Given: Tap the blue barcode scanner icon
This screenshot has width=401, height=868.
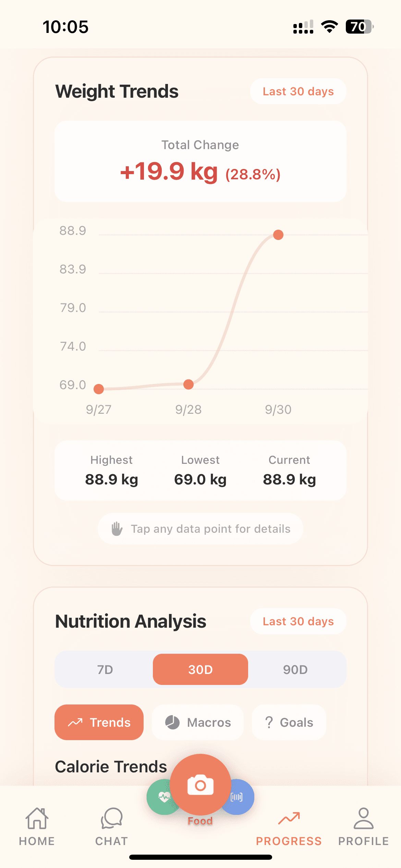Looking at the screenshot, I should click(241, 797).
